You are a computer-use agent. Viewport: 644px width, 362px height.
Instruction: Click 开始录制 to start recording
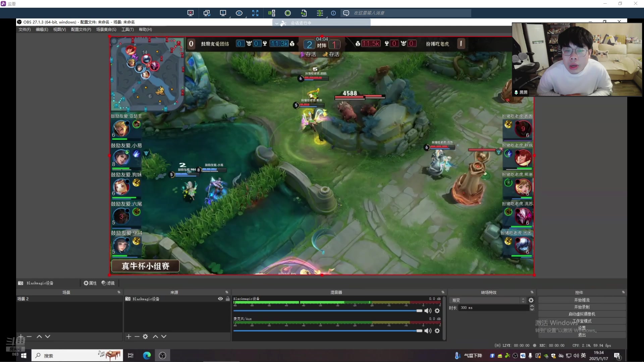click(582, 307)
